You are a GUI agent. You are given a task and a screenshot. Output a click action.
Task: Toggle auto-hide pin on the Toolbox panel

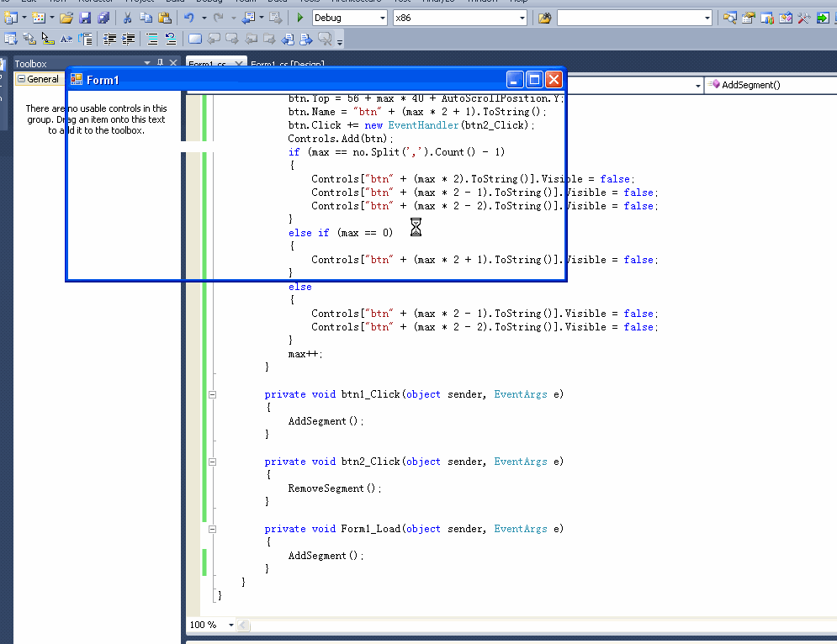[x=160, y=63]
